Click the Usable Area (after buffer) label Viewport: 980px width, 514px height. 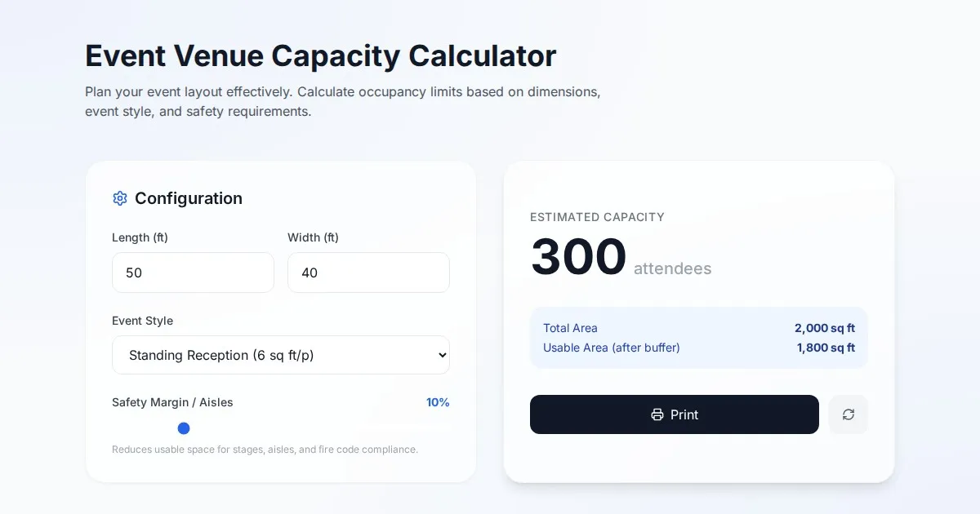(x=612, y=348)
